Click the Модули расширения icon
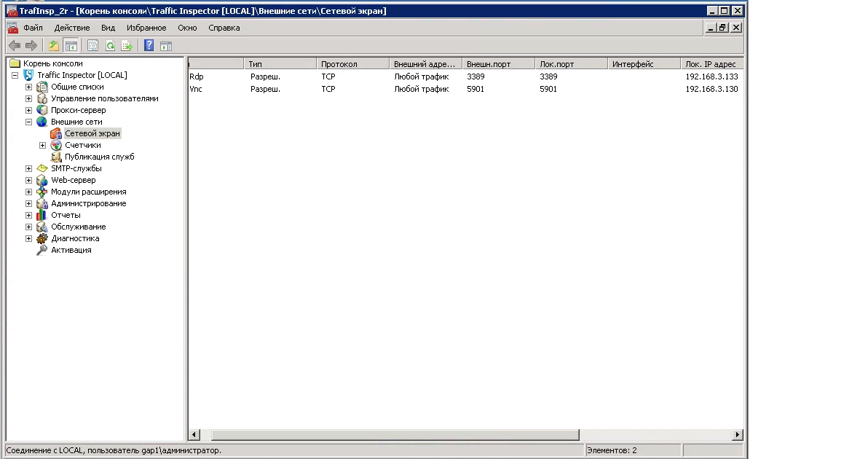The width and height of the screenshot is (868, 459). click(42, 192)
